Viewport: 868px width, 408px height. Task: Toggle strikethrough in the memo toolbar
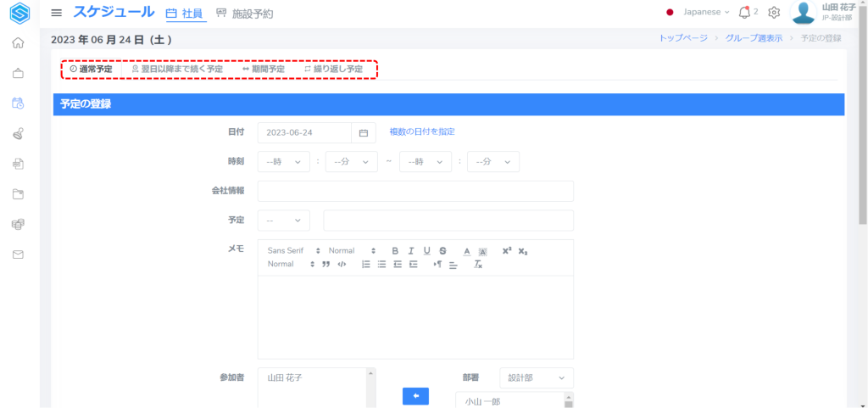(x=442, y=251)
